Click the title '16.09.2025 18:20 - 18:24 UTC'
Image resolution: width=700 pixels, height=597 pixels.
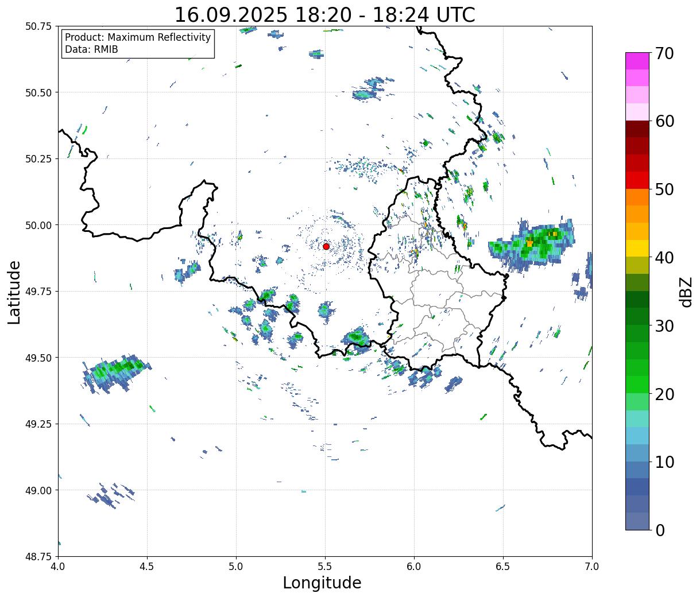click(x=324, y=14)
